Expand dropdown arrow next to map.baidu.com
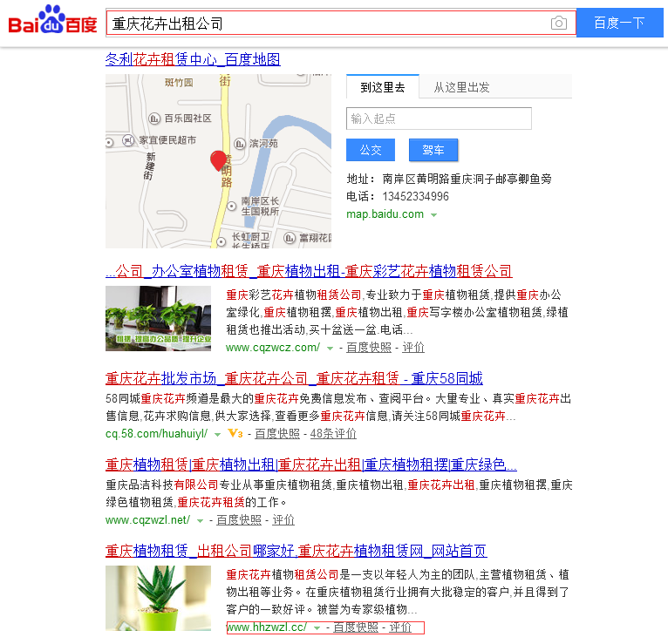The image size is (668, 644). click(433, 214)
